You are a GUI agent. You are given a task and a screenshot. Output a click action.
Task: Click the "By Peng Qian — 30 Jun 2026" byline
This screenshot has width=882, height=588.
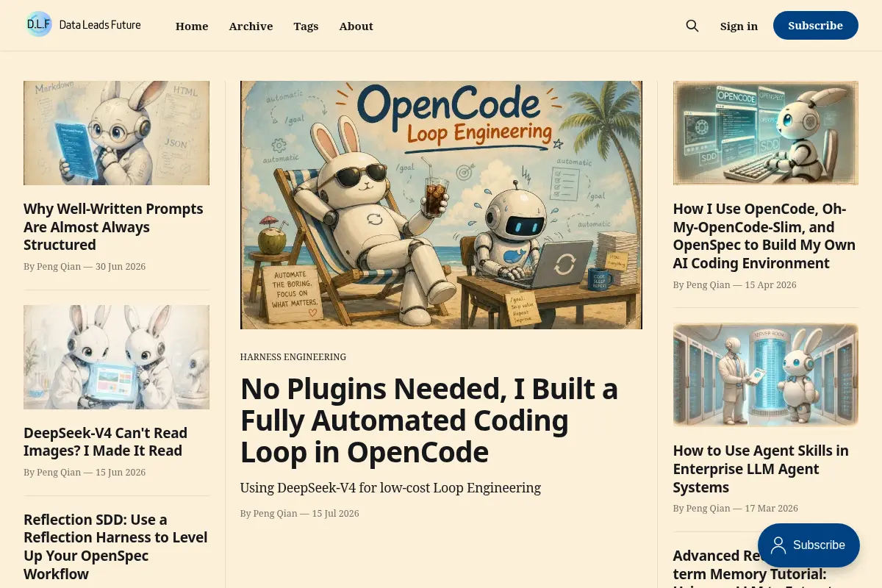point(85,266)
